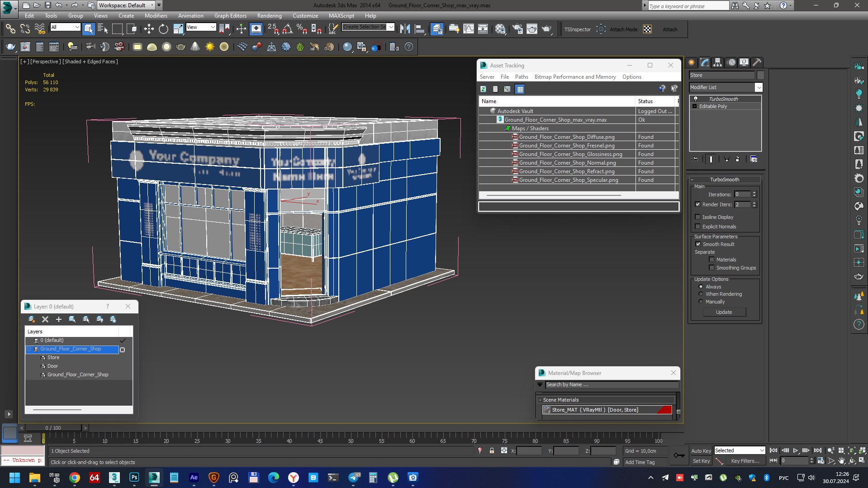Open key filter Selected dropdown

click(x=739, y=450)
